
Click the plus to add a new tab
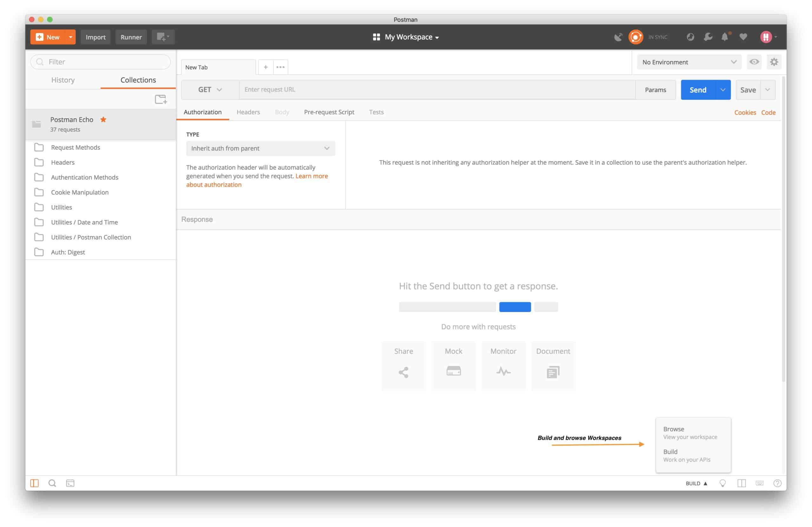coord(265,67)
